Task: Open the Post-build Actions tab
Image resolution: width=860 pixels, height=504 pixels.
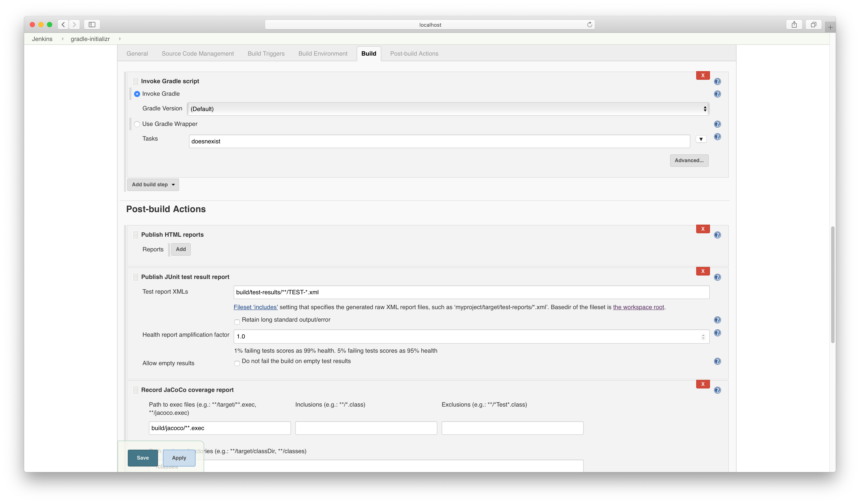Action: (x=414, y=54)
